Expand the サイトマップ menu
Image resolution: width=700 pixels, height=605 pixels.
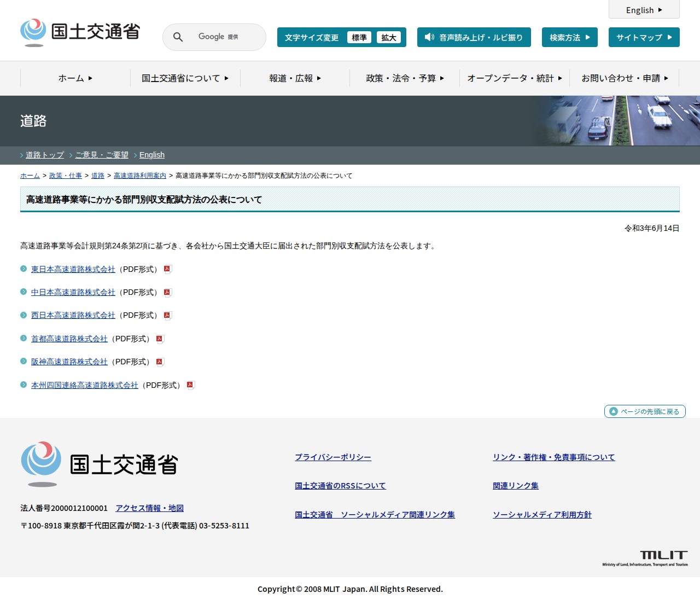tap(644, 37)
